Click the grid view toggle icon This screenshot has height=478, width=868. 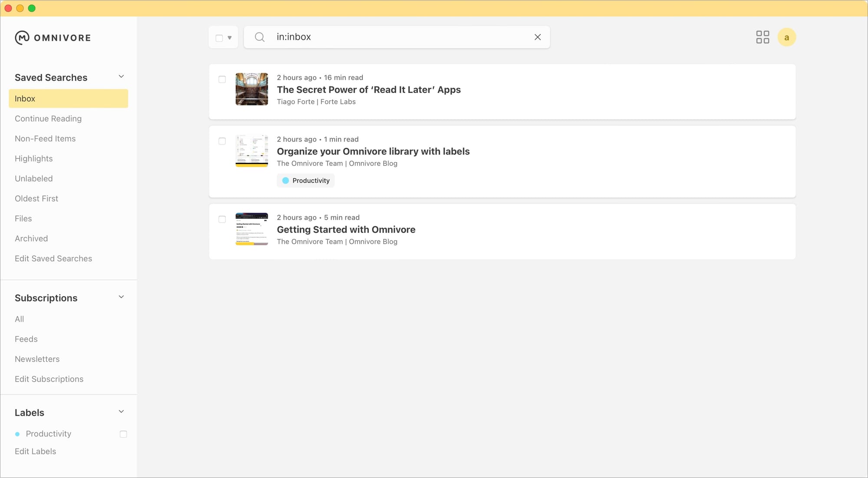click(763, 37)
